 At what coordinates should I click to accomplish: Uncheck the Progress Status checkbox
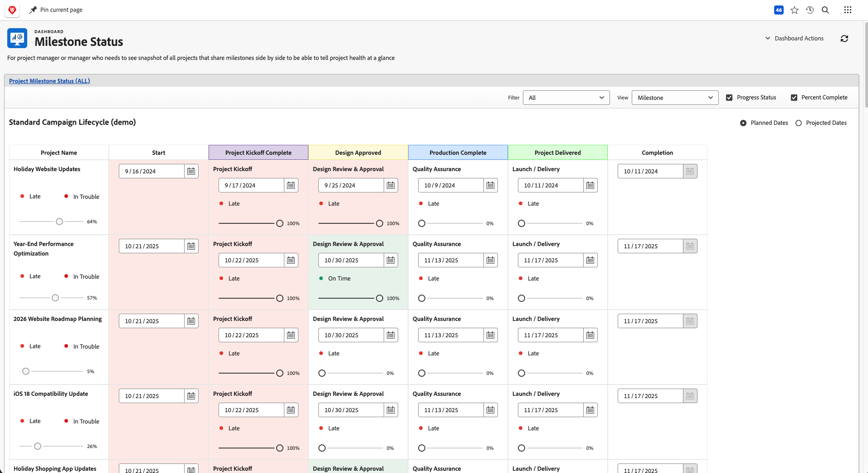click(x=729, y=98)
